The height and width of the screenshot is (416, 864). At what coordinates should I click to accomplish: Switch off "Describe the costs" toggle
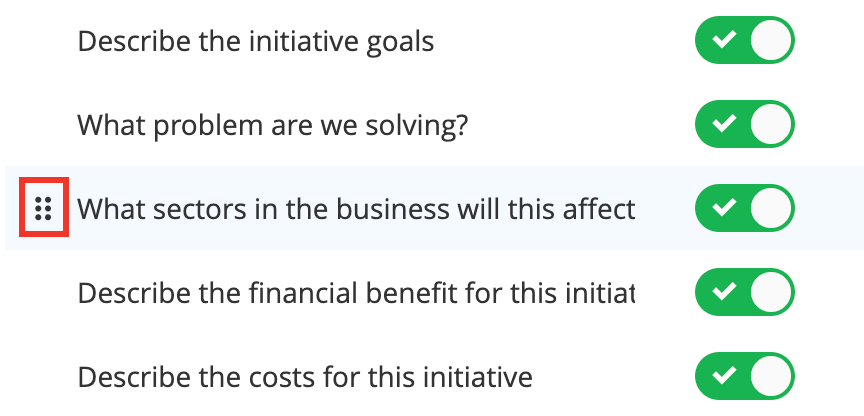tap(744, 376)
